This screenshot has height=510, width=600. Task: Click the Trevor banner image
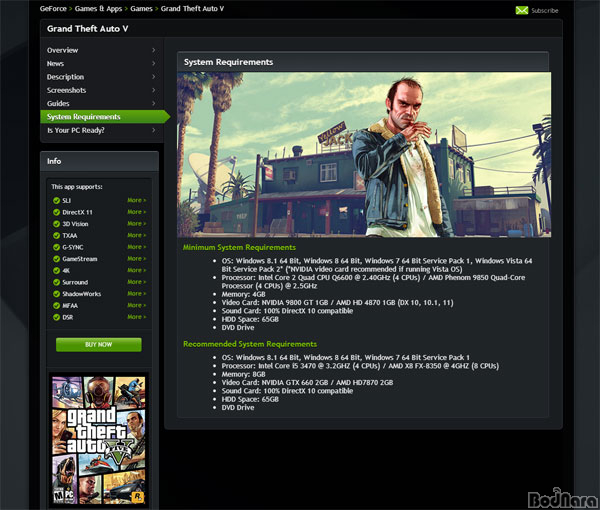click(364, 155)
